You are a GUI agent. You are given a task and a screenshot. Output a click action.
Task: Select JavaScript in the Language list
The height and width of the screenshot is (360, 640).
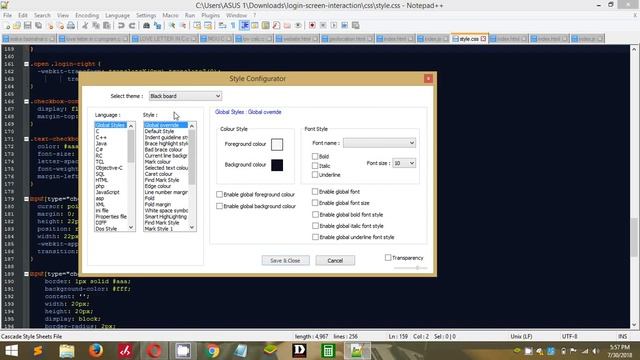[x=108, y=192]
